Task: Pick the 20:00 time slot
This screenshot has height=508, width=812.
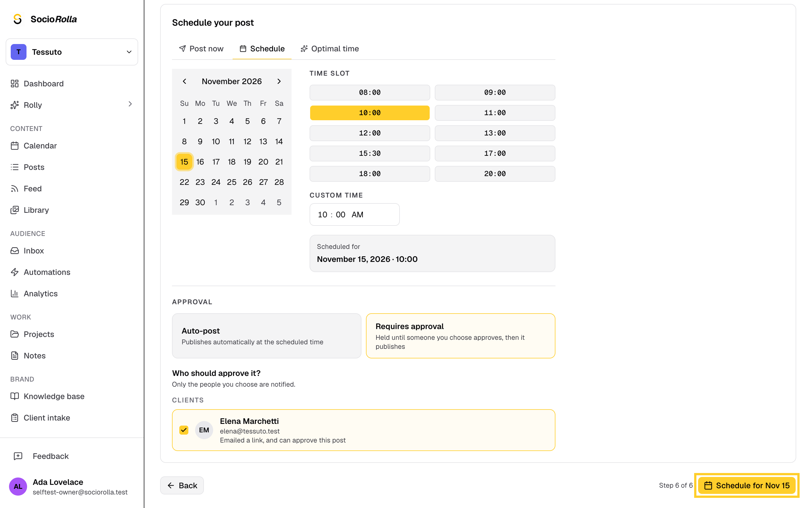Action: pyautogui.click(x=495, y=174)
